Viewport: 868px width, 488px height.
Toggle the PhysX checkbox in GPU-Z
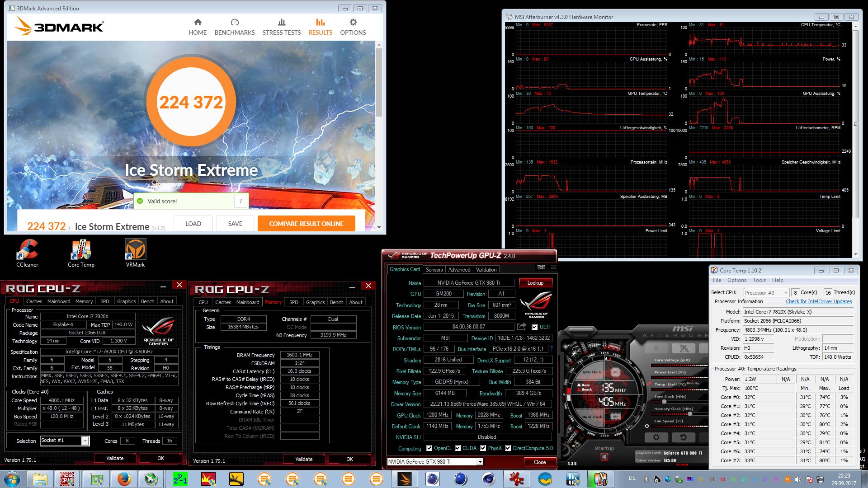click(483, 448)
